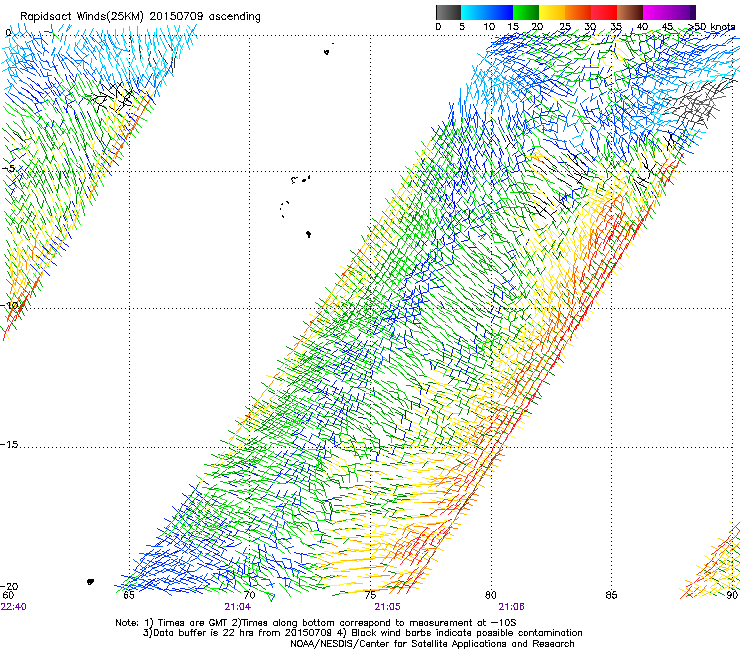
Task: Click the '-10' latitude axis label
Action: [9, 305]
